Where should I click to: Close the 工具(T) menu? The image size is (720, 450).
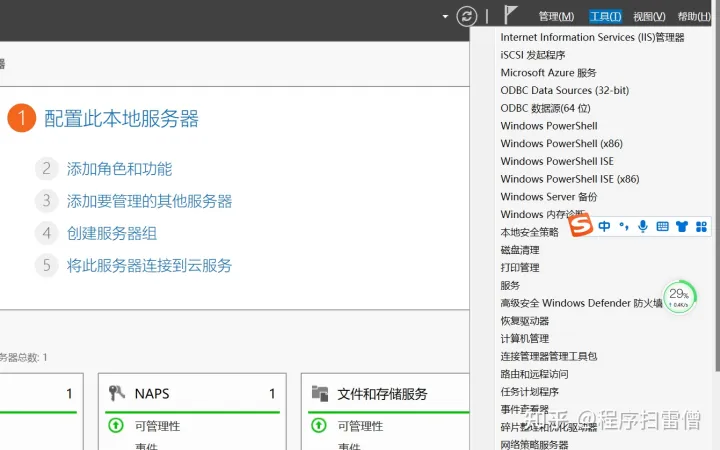coord(605,17)
